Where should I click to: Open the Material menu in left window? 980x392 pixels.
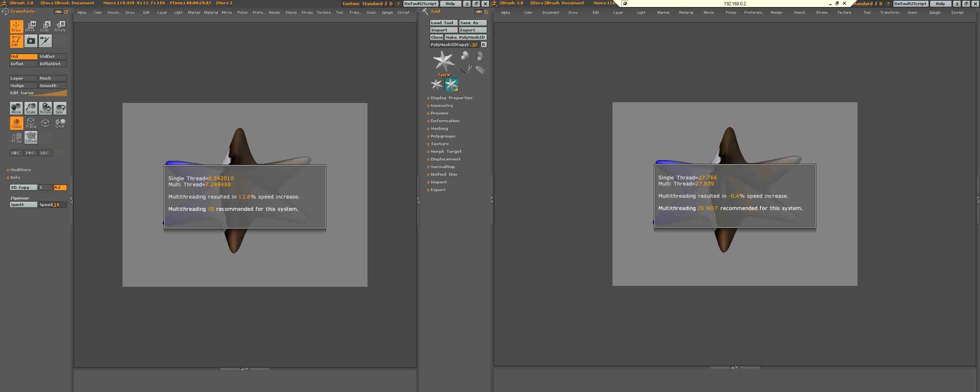(211, 13)
